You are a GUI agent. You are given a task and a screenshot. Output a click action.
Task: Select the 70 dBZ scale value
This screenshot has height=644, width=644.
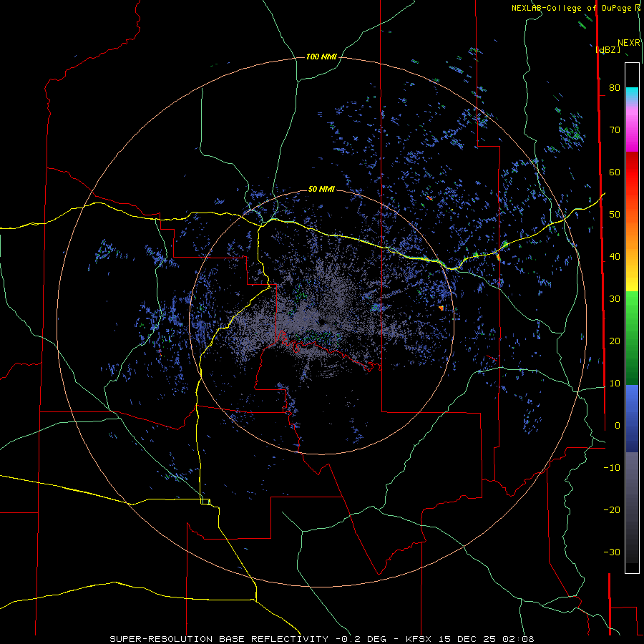[615, 130]
